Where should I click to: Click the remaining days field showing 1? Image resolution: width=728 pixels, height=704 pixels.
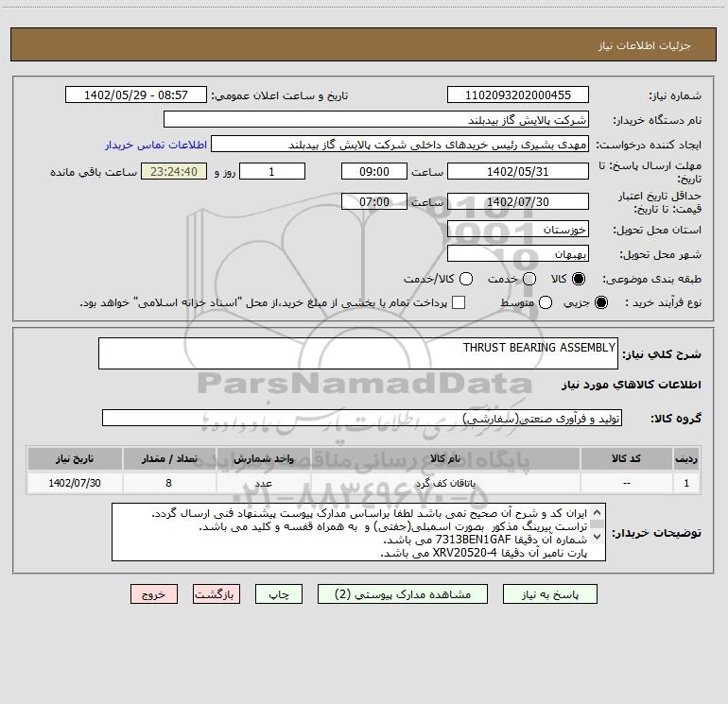272,171
